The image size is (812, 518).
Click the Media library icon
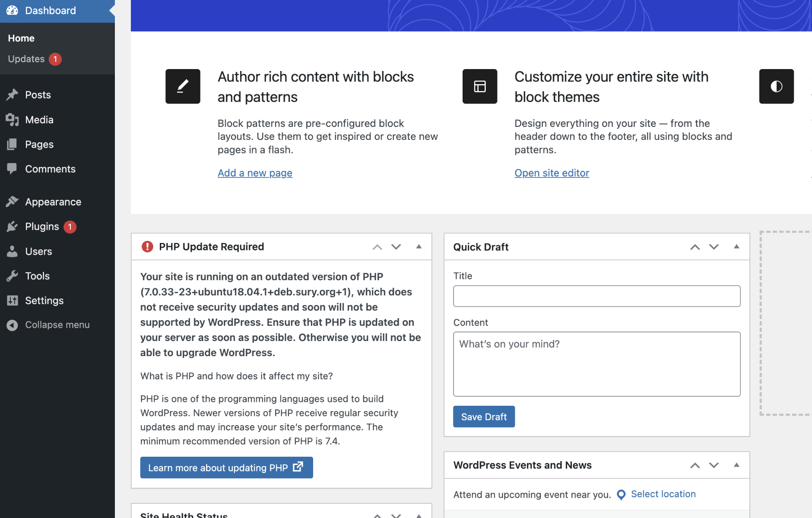click(x=12, y=120)
